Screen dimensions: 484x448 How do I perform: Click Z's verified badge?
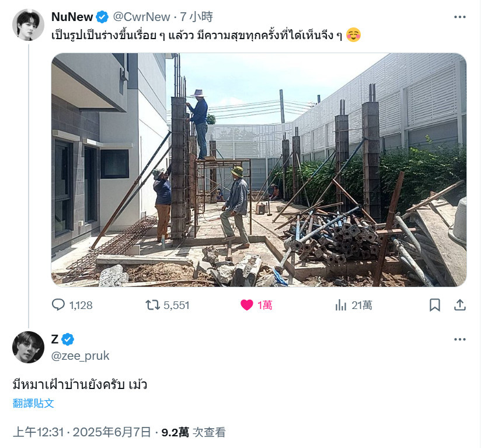[68, 339]
